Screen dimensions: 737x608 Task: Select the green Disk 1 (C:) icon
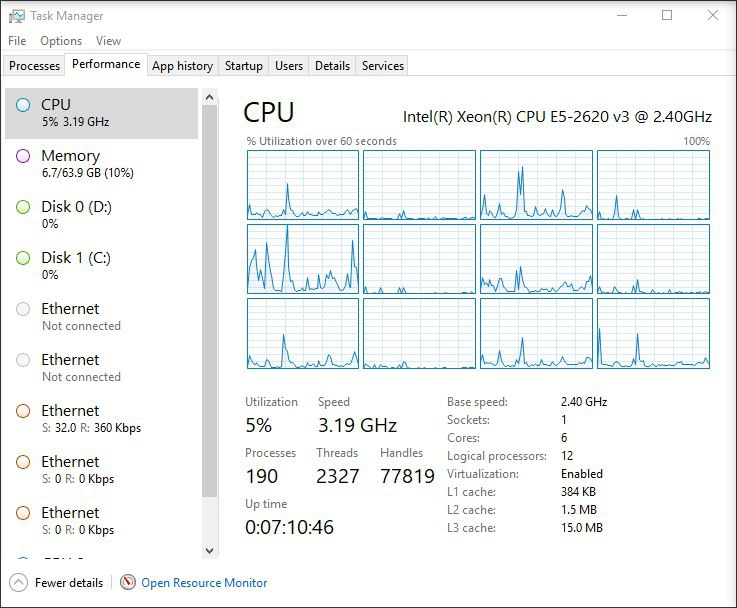point(23,258)
